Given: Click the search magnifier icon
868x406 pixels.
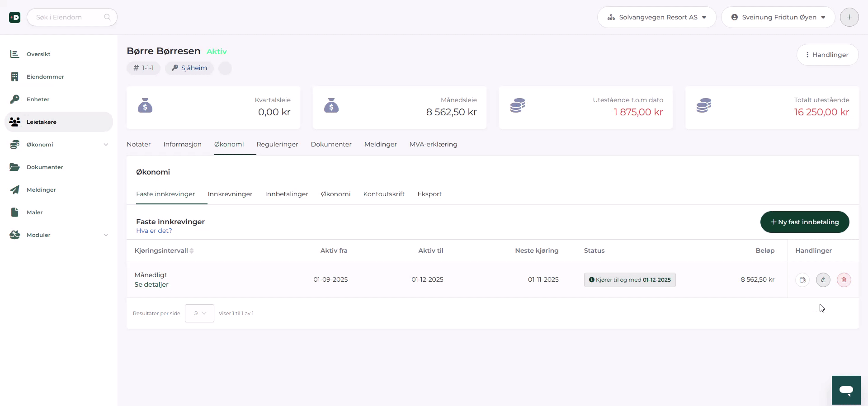Looking at the screenshot, I should click(x=107, y=17).
